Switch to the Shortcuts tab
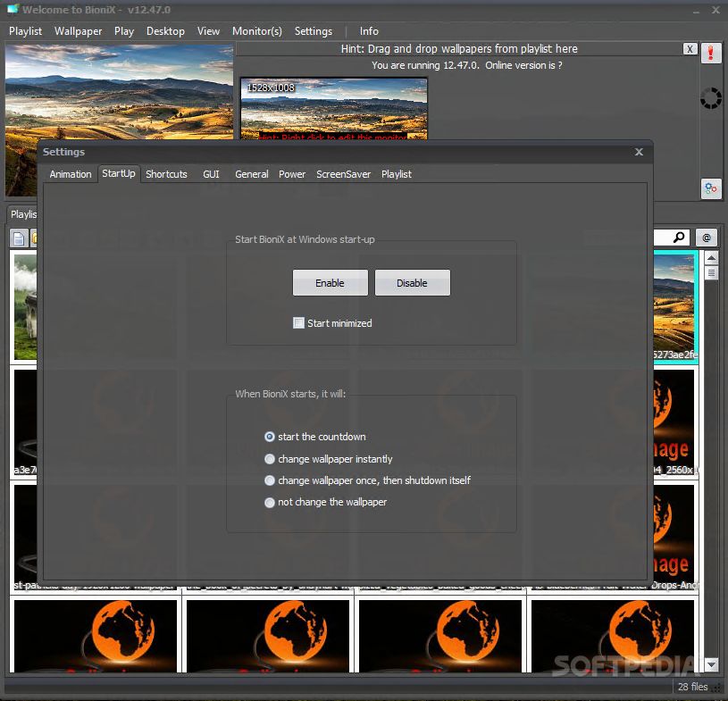728x701 pixels. pos(166,174)
